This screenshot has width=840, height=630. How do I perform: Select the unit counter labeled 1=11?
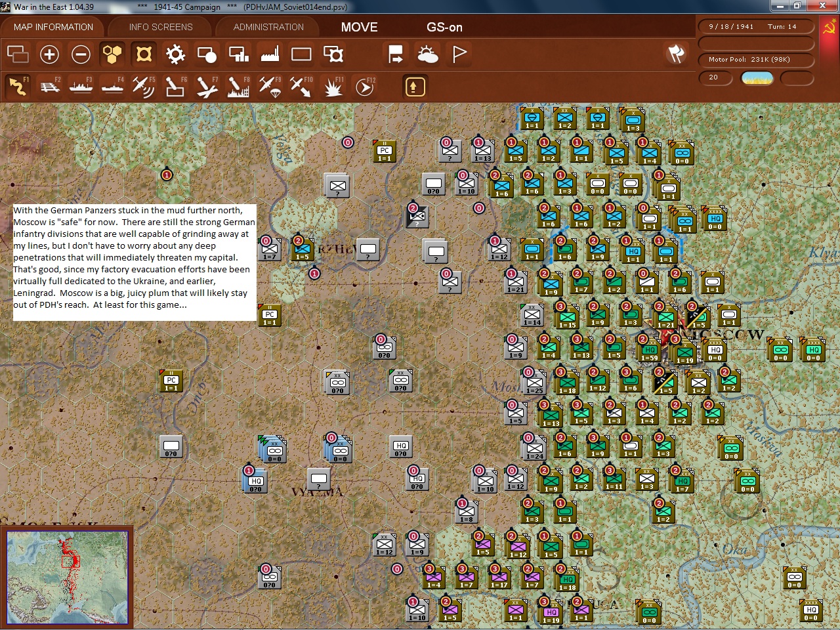(x=614, y=480)
